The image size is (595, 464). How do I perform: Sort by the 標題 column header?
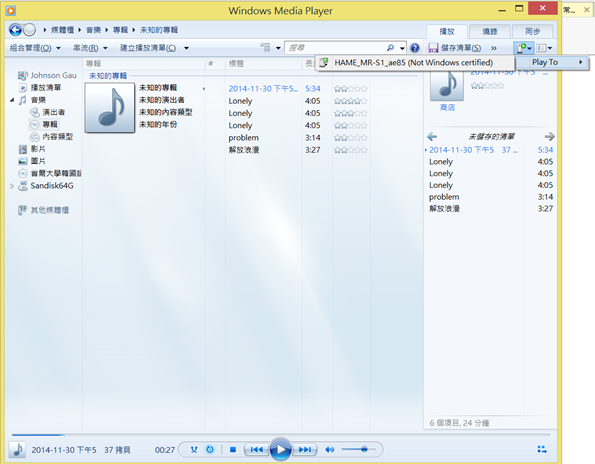[236, 64]
